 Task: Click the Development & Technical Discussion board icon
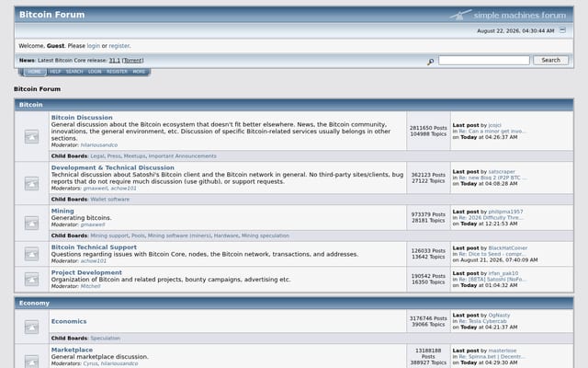click(x=31, y=184)
